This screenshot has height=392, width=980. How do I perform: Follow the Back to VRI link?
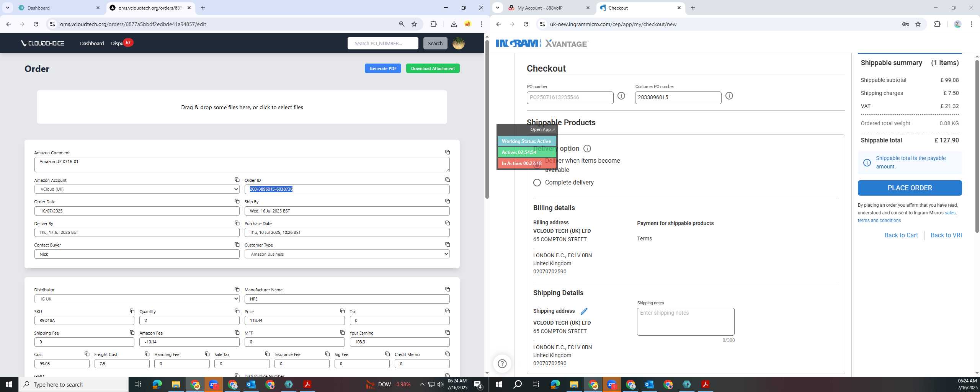click(x=946, y=235)
